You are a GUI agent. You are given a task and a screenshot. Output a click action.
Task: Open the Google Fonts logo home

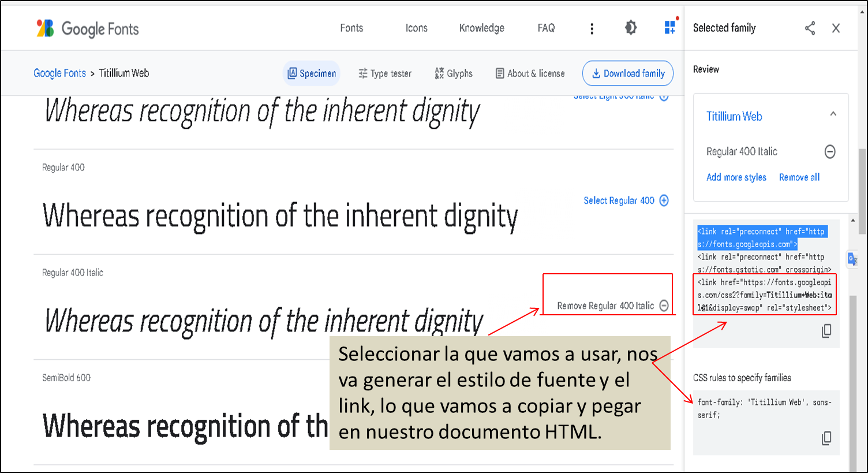[x=87, y=28]
